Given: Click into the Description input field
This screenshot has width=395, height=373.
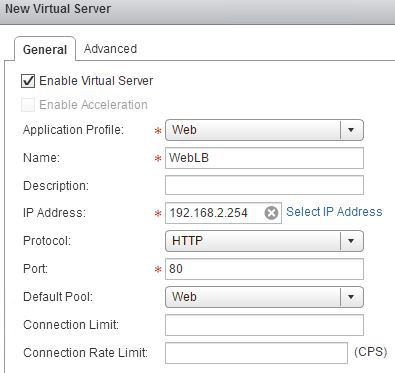Looking at the screenshot, I should tap(264, 185).
